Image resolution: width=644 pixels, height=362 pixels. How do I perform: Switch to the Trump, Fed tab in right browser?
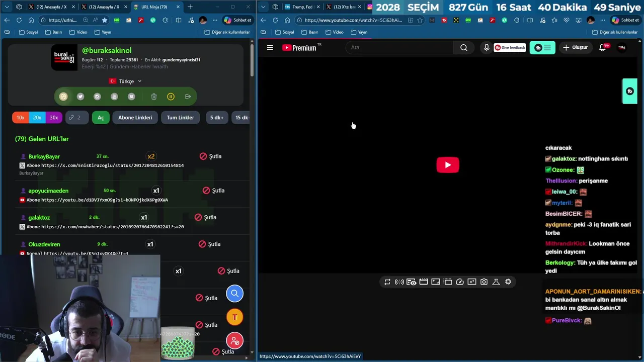coord(302,7)
